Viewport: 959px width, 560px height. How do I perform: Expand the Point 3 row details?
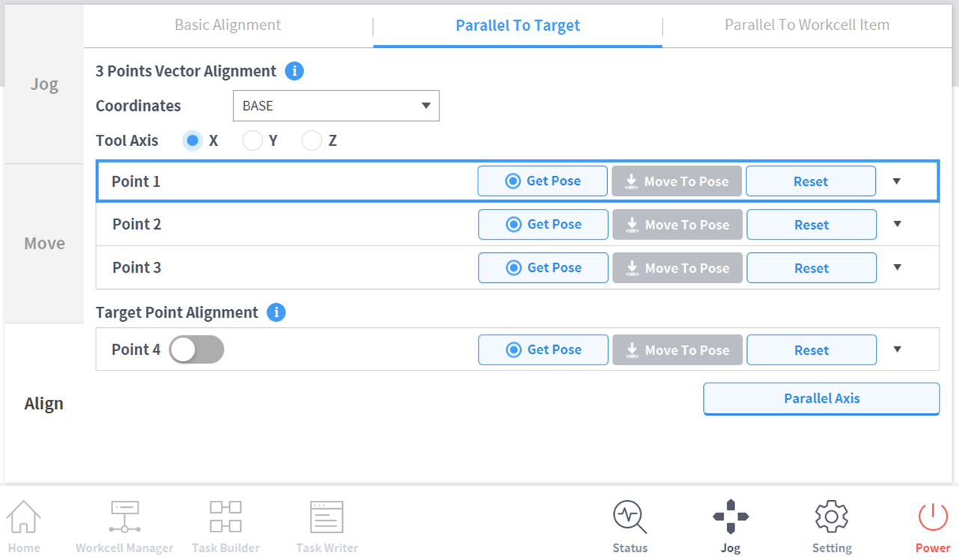897,268
